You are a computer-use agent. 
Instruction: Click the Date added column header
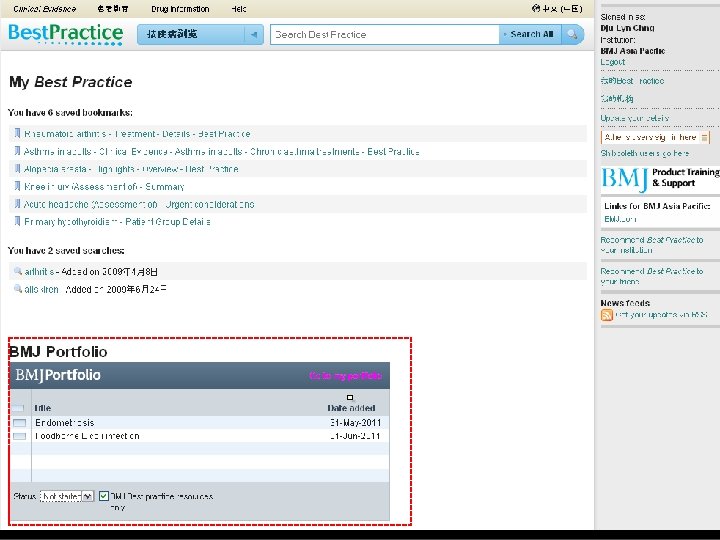click(351, 408)
